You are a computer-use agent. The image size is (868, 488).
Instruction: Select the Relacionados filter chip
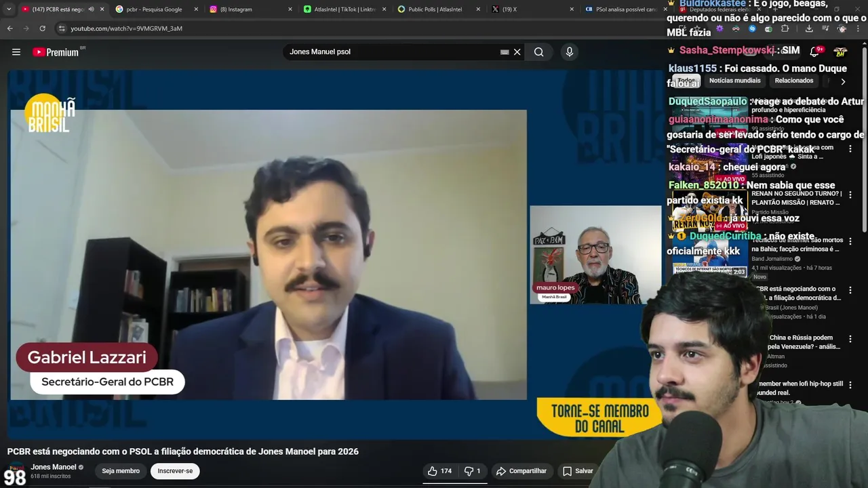pyautogui.click(x=793, y=81)
